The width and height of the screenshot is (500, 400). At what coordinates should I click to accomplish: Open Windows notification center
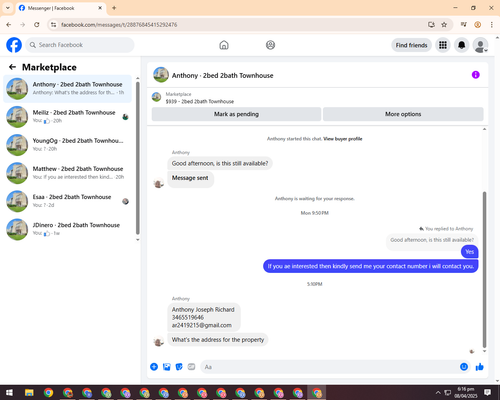click(487, 393)
